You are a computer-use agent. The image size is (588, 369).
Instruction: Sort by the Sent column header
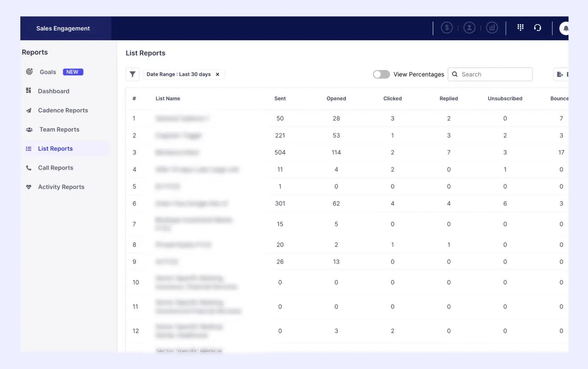(280, 99)
